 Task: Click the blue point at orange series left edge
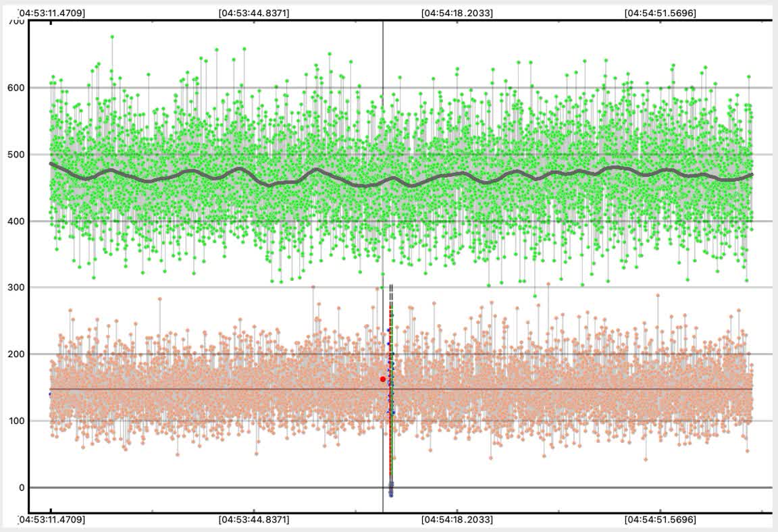point(50,394)
